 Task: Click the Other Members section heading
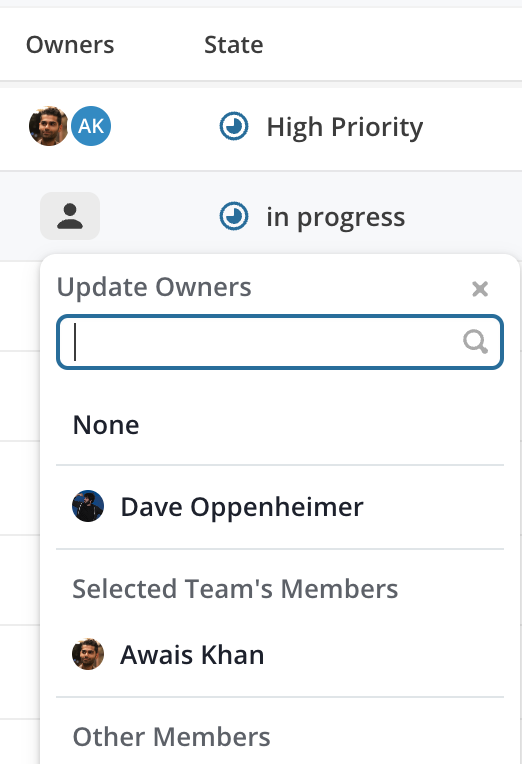[172, 737]
